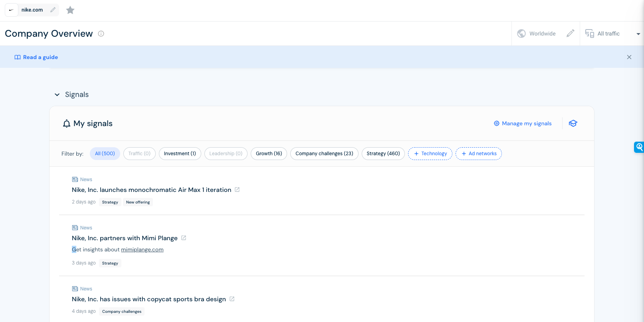Select the All (500) filter
Image resolution: width=644 pixels, height=322 pixels.
105,154
